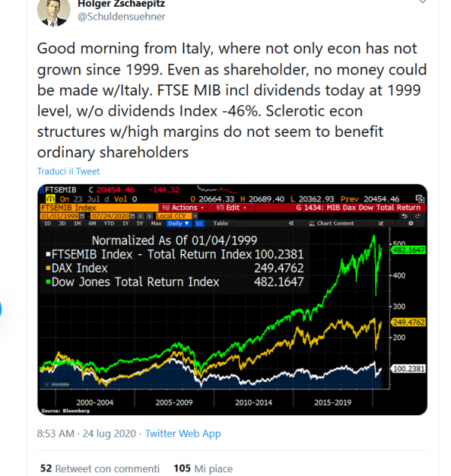451x476 pixels.
Task: Click the chart annotation pencil icon
Action: tap(381, 223)
